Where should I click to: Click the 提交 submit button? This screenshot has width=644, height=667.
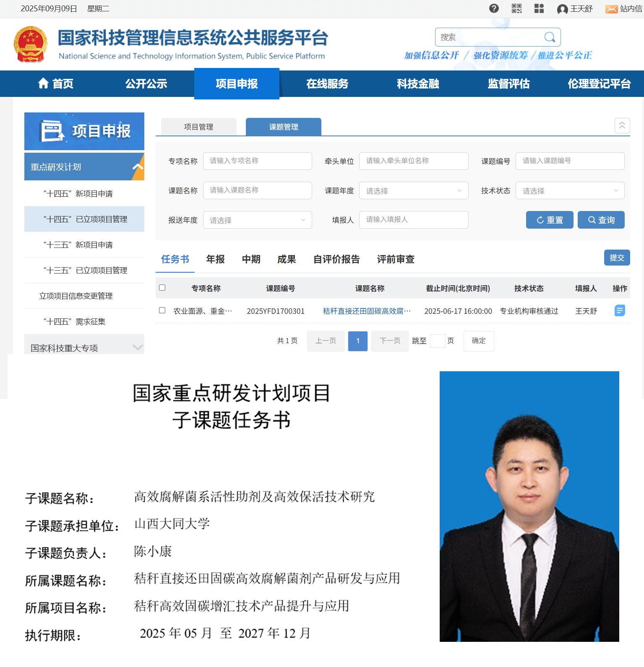coord(617,258)
